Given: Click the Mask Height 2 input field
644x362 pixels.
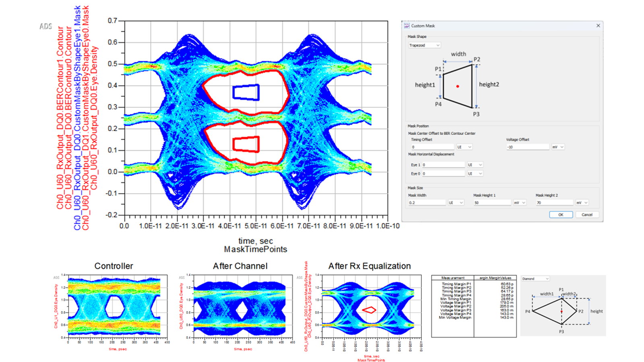Looking at the screenshot, I should coord(554,203).
